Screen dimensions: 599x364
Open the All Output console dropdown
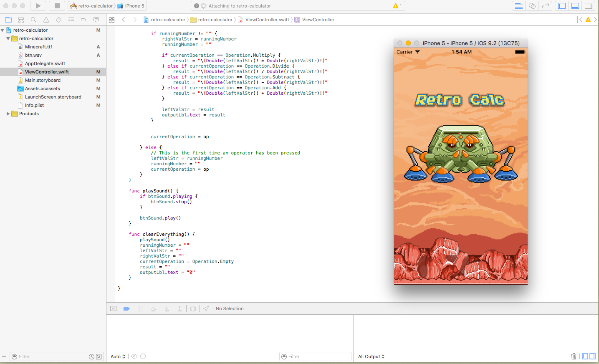pos(372,356)
